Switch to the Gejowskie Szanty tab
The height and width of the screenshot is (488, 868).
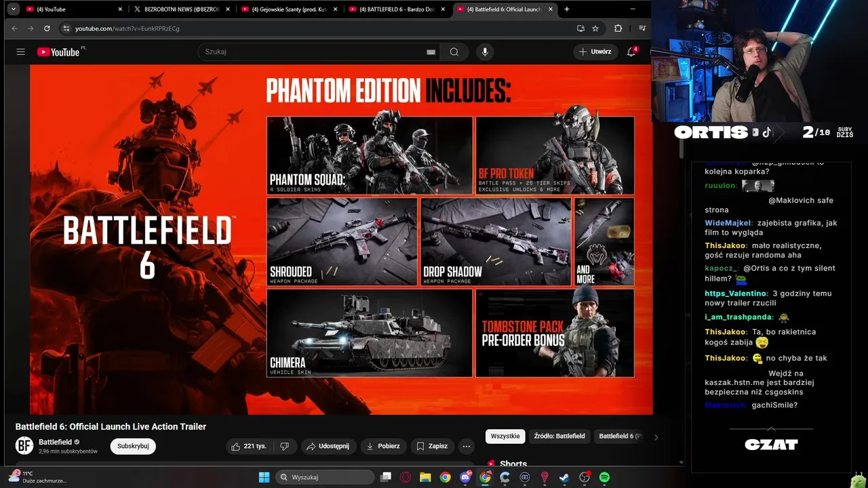[290, 9]
